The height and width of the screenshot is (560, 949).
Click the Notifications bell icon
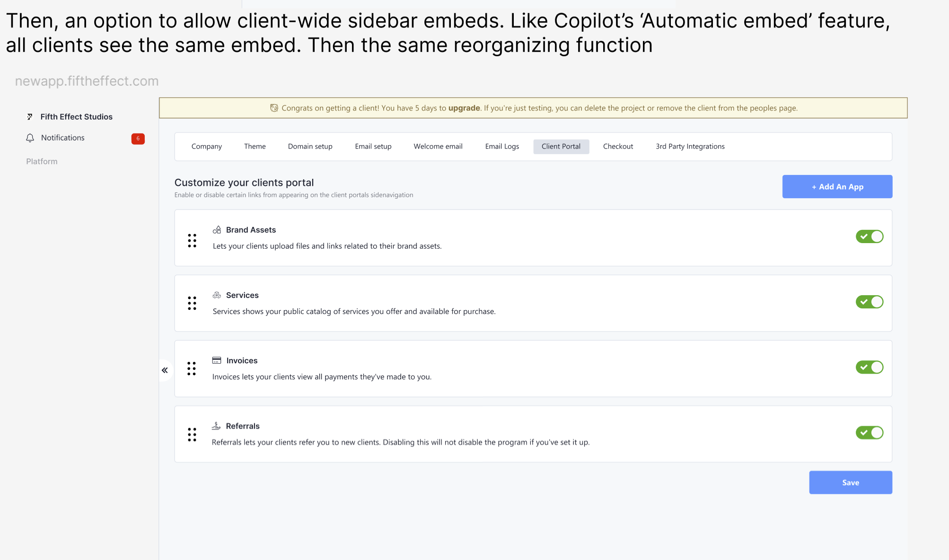point(30,138)
